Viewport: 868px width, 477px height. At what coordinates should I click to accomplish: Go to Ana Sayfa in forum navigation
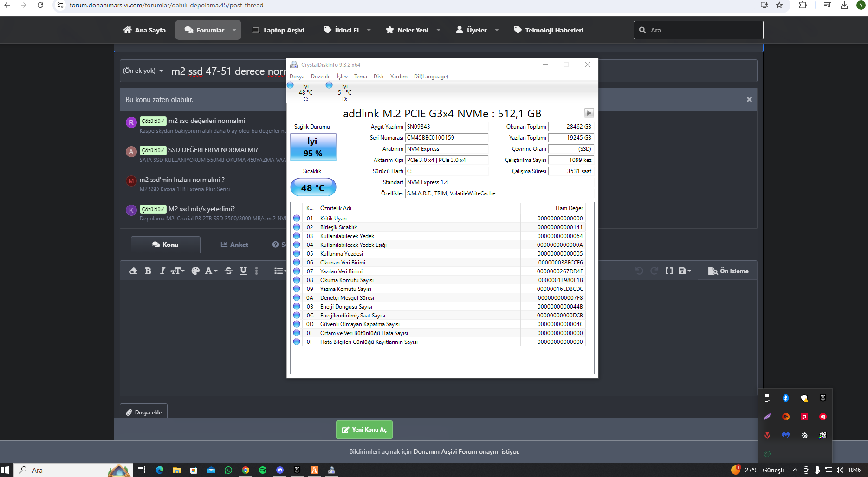click(x=144, y=30)
